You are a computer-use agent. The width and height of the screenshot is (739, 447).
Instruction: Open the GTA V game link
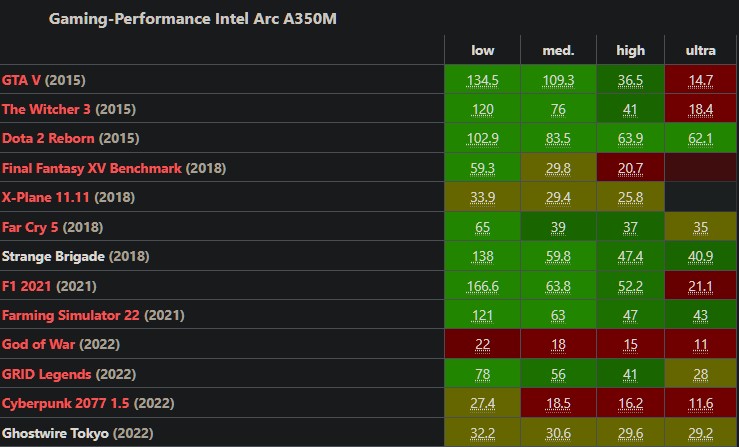(21, 80)
